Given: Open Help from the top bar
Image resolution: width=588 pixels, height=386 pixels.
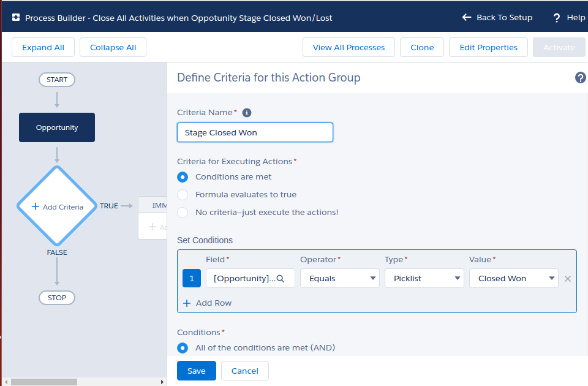Looking at the screenshot, I should pyautogui.click(x=569, y=18).
